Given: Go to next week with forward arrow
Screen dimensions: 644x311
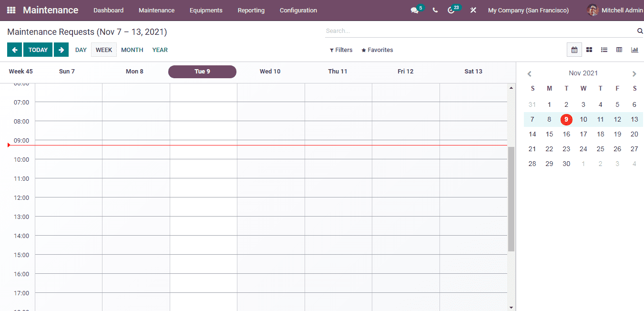Looking at the screenshot, I should [x=61, y=49].
